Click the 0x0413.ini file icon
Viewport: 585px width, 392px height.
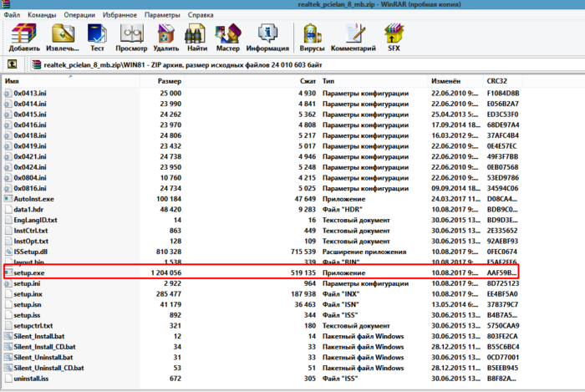tap(8, 94)
